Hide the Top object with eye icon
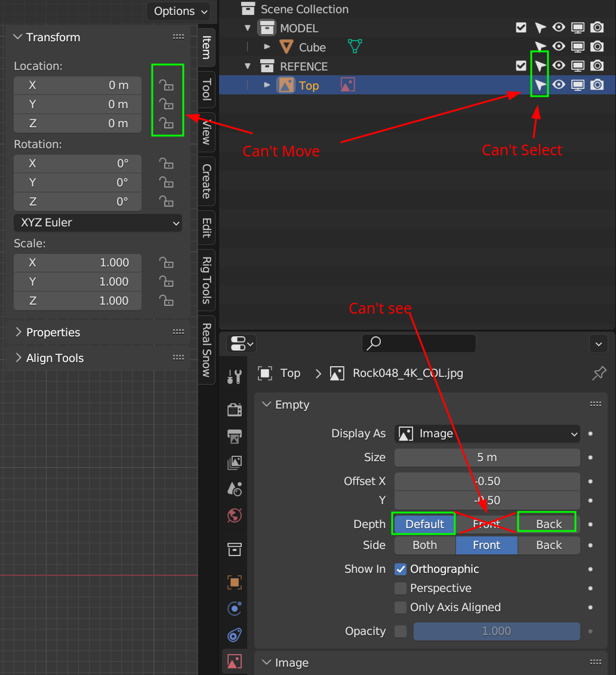Screen dimensions: 616x675 559,85
